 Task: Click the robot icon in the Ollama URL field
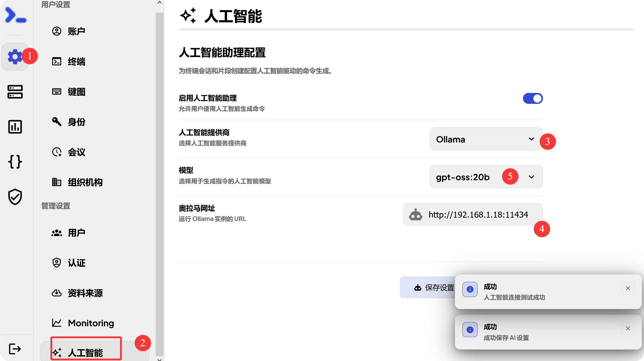[416, 215]
